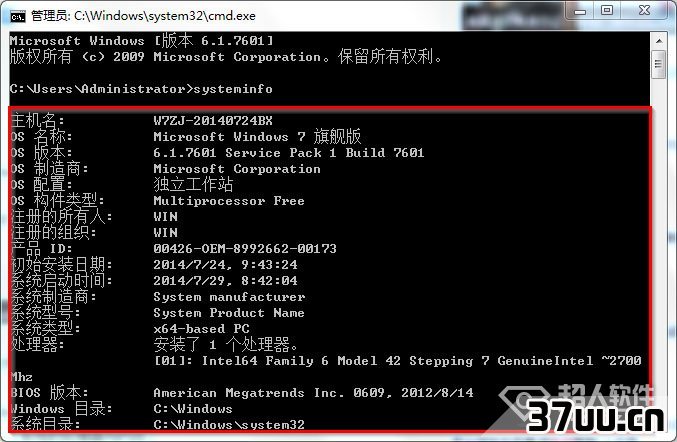This screenshot has height=442, width=677.
Task: Click 'x64-based PC' text
Action: click(x=202, y=329)
